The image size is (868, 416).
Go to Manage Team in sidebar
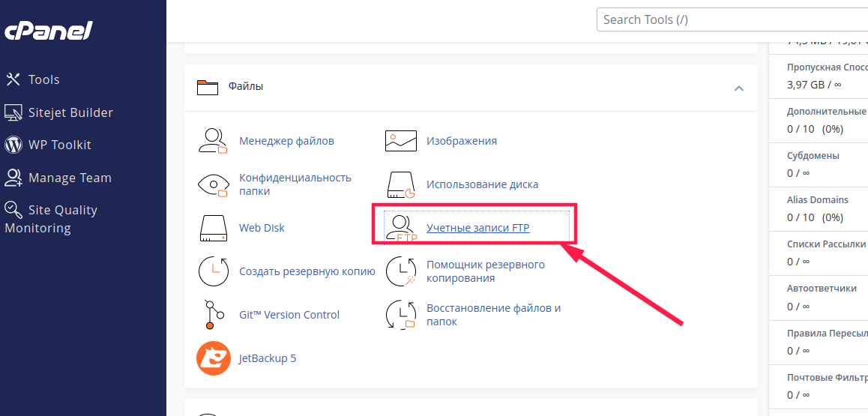tap(69, 178)
